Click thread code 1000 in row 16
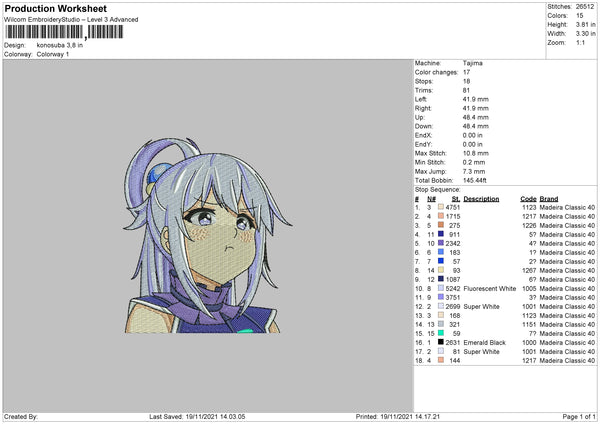 coord(529,342)
